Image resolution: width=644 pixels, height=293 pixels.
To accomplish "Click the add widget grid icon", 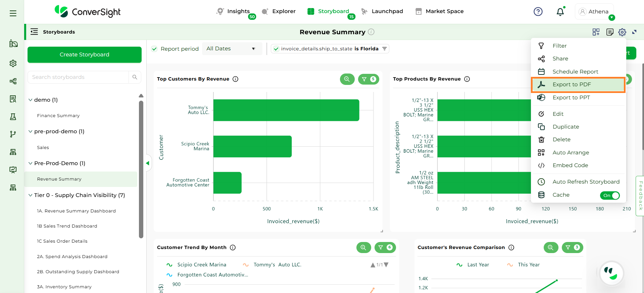I will [x=596, y=32].
